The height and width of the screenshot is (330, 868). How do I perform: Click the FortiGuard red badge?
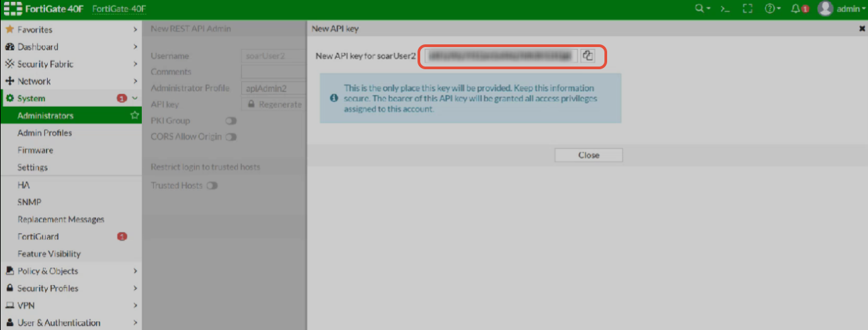click(122, 237)
